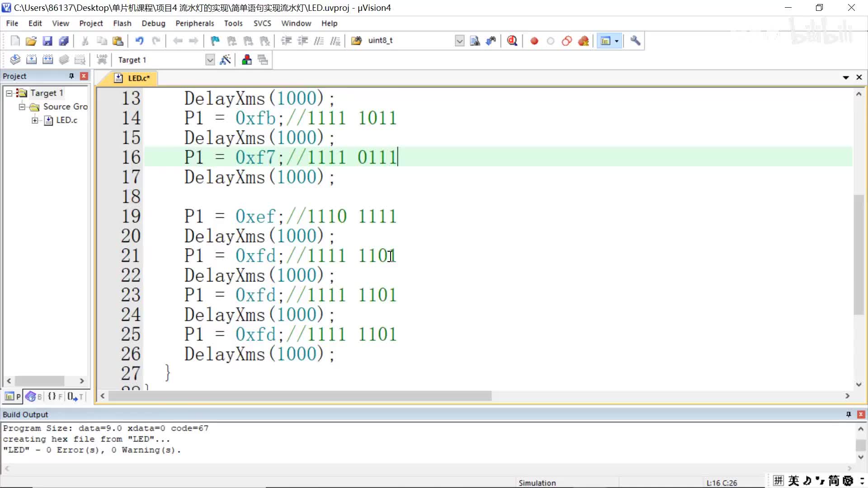Switch to the Templates tab in Project panel
The width and height of the screenshot is (868, 488).
(x=75, y=396)
